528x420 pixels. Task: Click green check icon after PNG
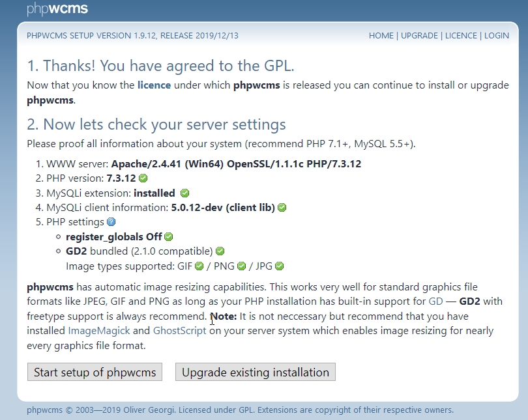241,266
